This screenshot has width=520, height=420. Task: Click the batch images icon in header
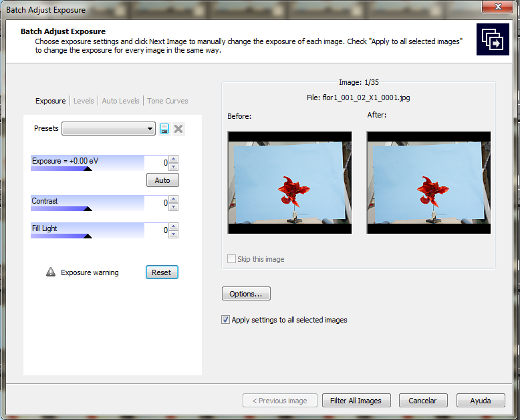click(493, 39)
